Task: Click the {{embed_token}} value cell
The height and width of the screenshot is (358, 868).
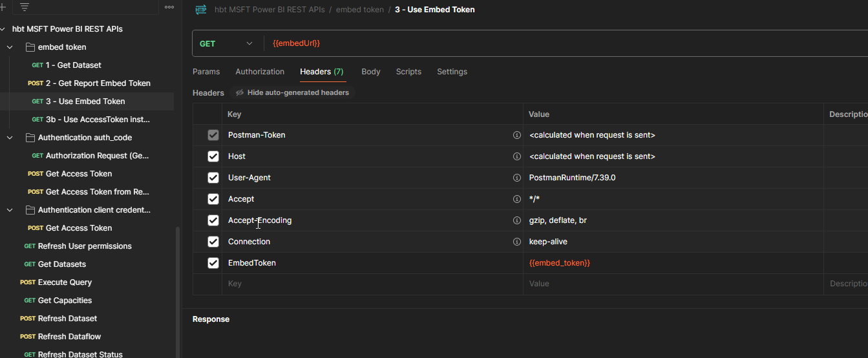Action: [673, 263]
